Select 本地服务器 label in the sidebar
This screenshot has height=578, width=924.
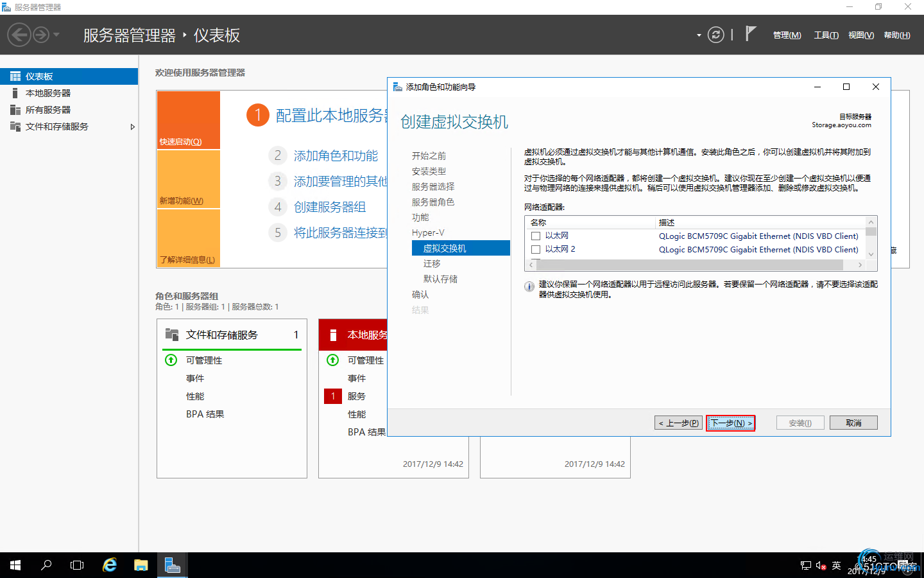click(x=48, y=93)
